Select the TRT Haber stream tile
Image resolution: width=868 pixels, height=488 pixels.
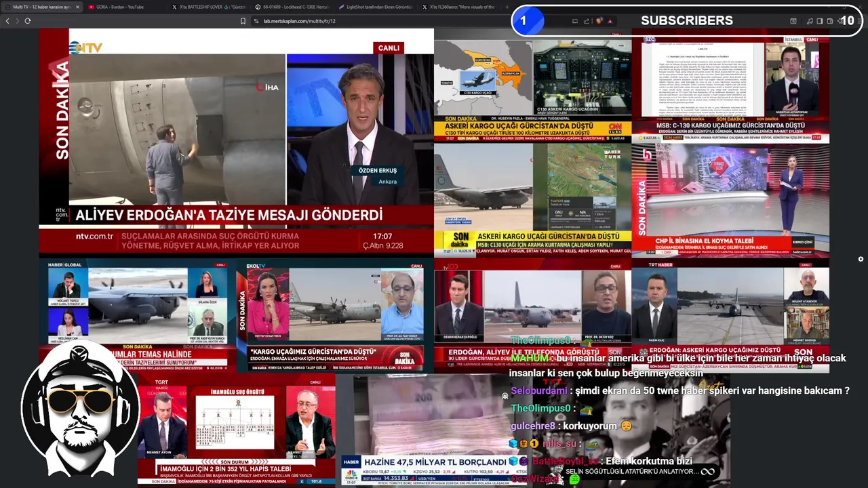(730, 315)
